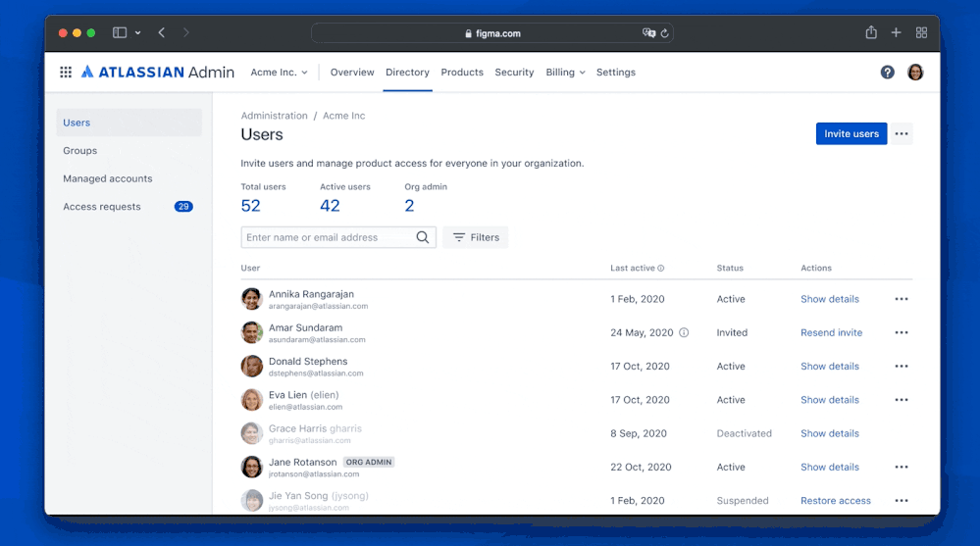Screen dimensions: 980x546
Task: Open the Products tab
Action: (x=462, y=73)
